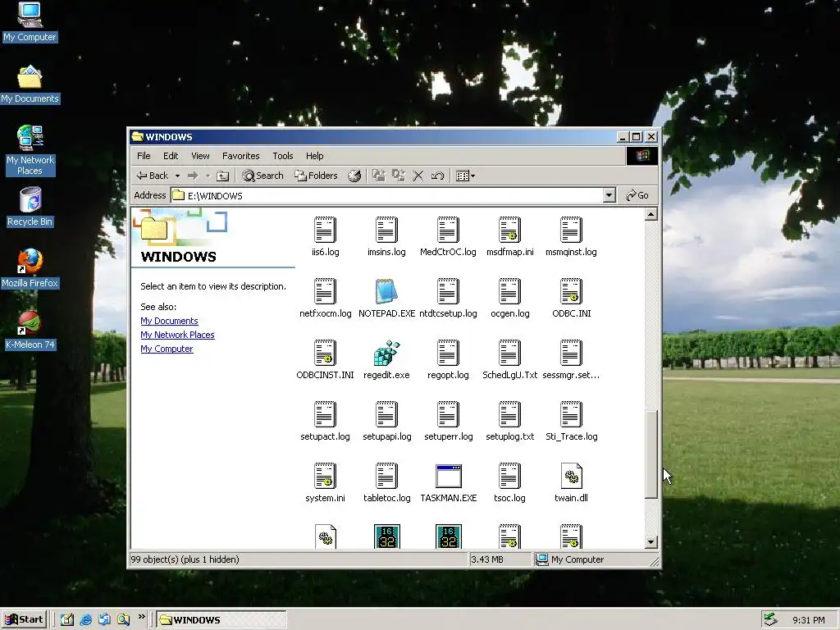Select the K-Meleon 74 desktop shortcut
Viewport: 840px width, 630px height.
pyautogui.click(x=30, y=330)
